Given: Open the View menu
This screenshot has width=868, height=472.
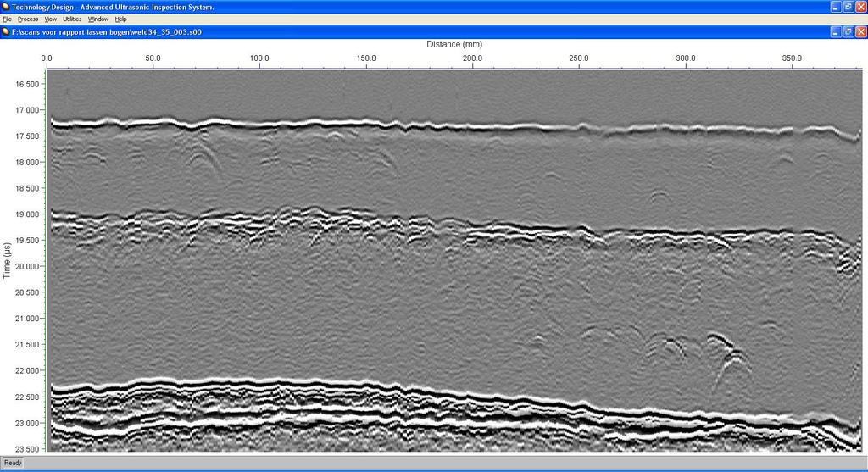Looking at the screenshot, I should (50, 19).
